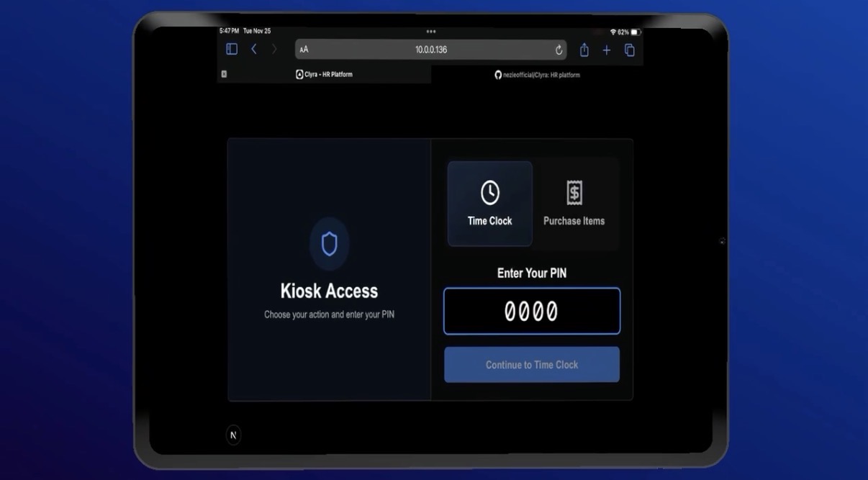Close the Clyra - HR Platform tab
Image resolution: width=868 pixels, height=480 pixels.
(x=224, y=74)
